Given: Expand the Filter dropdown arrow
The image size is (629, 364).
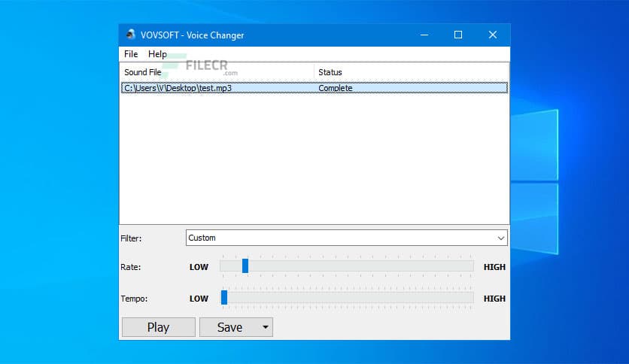Looking at the screenshot, I should pos(500,238).
